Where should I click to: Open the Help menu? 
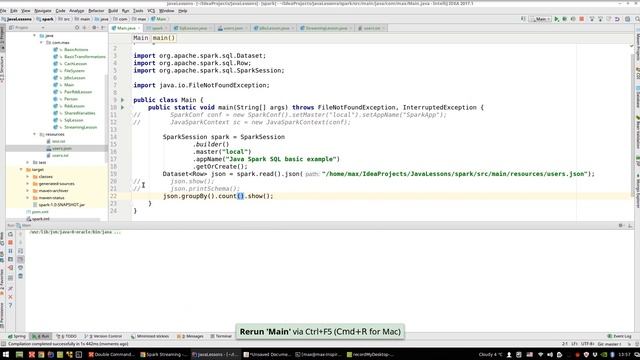tap(182, 11)
